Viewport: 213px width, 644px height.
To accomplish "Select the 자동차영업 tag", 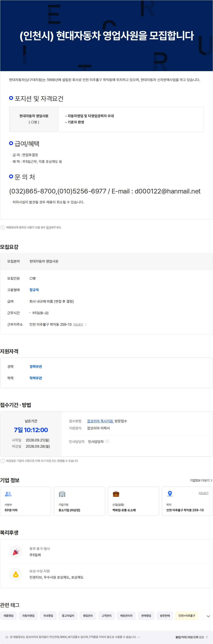I will click(x=28, y=616).
